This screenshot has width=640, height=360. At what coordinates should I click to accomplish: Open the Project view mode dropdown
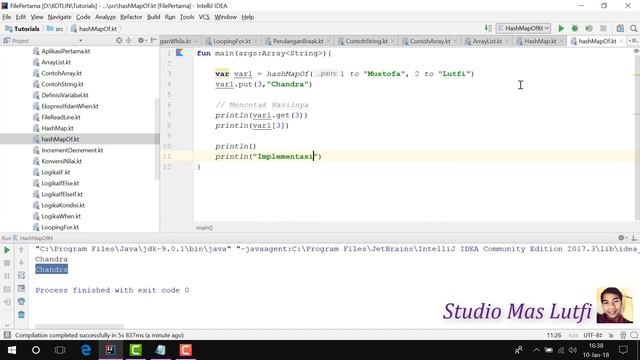click(x=80, y=41)
